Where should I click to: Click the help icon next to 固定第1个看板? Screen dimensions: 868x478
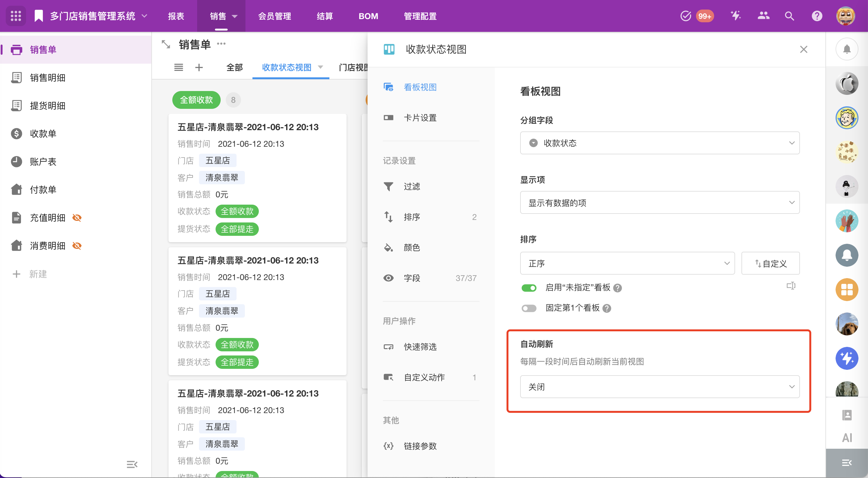pos(607,308)
